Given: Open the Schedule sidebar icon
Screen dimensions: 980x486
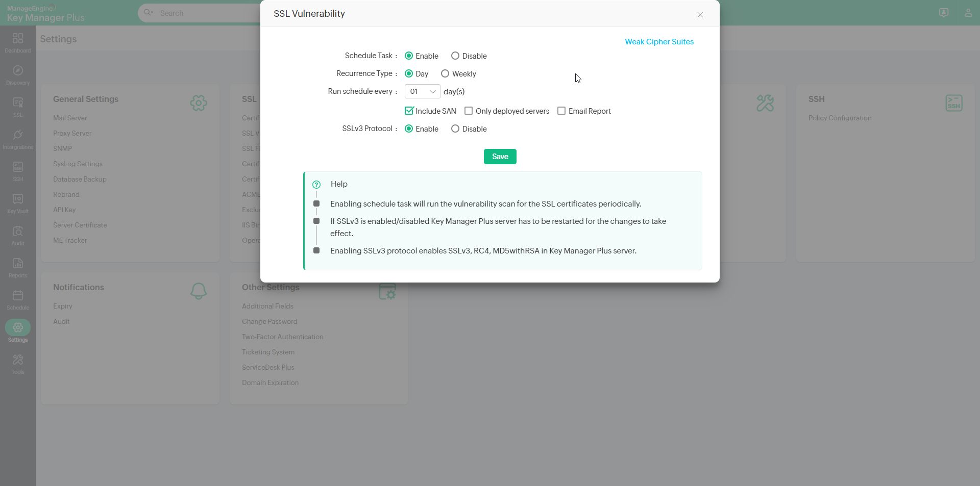Looking at the screenshot, I should click(18, 300).
